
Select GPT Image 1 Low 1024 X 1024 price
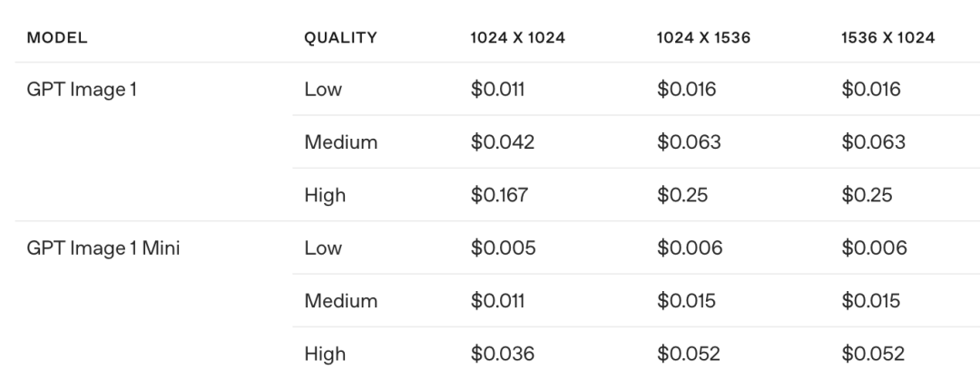(498, 90)
